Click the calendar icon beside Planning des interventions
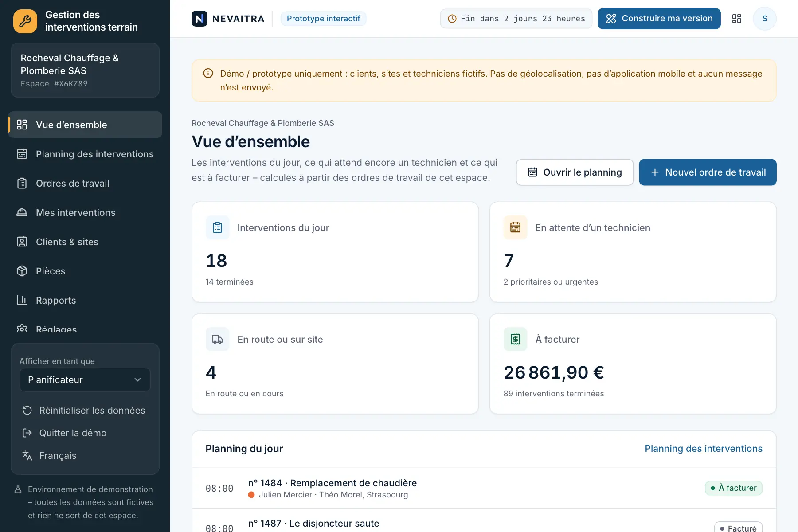This screenshot has width=798, height=532. pyautogui.click(x=22, y=154)
